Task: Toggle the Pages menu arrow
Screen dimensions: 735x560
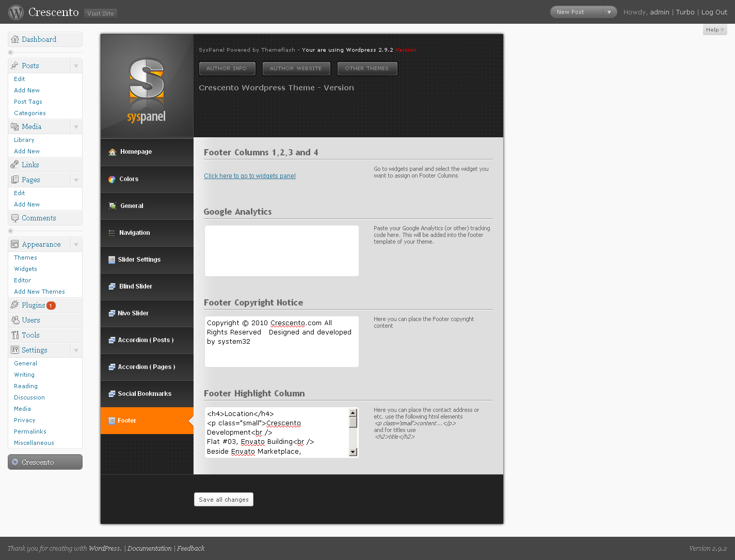Action: pos(76,180)
